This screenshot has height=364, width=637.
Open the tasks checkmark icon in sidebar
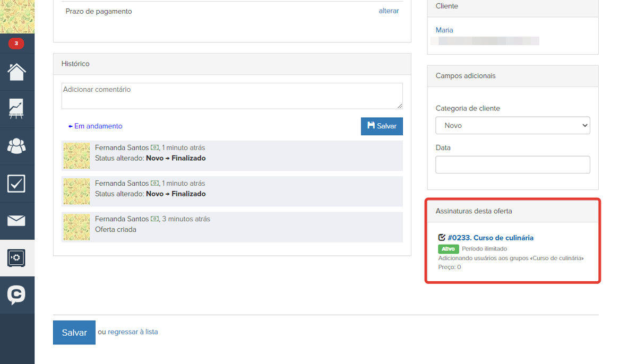(16, 183)
